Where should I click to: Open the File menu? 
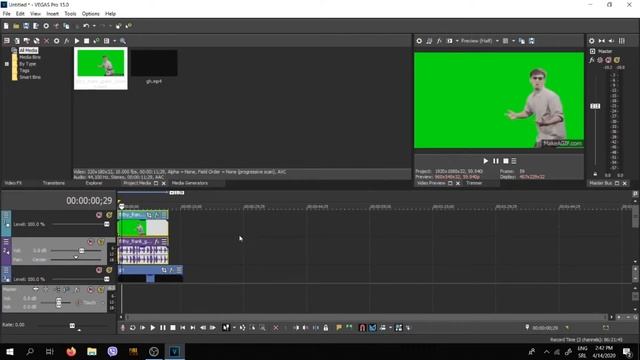[x=7, y=13]
